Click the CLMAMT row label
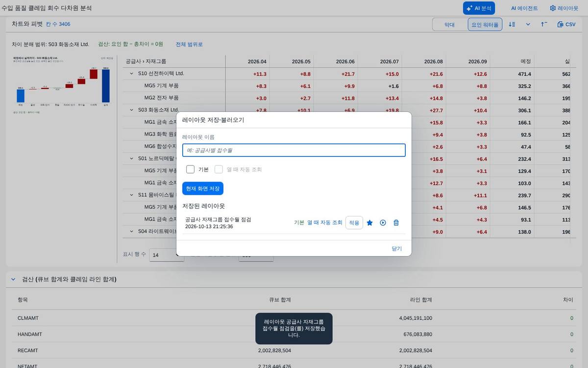Screen dimensions: 588x368 pos(28,318)
